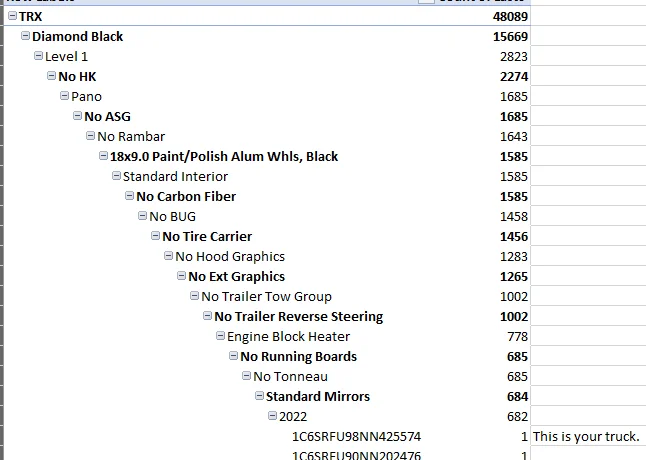
Task: Collapse the TRX row group
Action: pyautogui.click(x=13, y=16)
